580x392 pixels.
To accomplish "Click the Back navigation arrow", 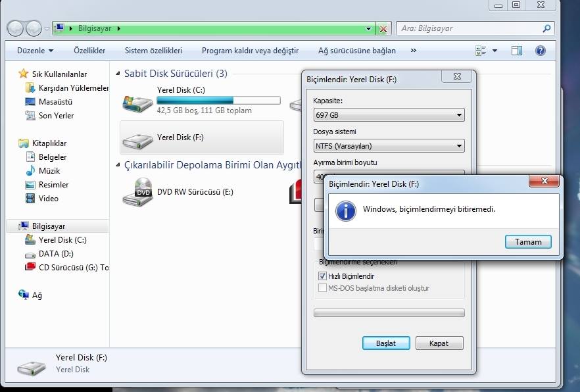I will [x=15, y=28].
